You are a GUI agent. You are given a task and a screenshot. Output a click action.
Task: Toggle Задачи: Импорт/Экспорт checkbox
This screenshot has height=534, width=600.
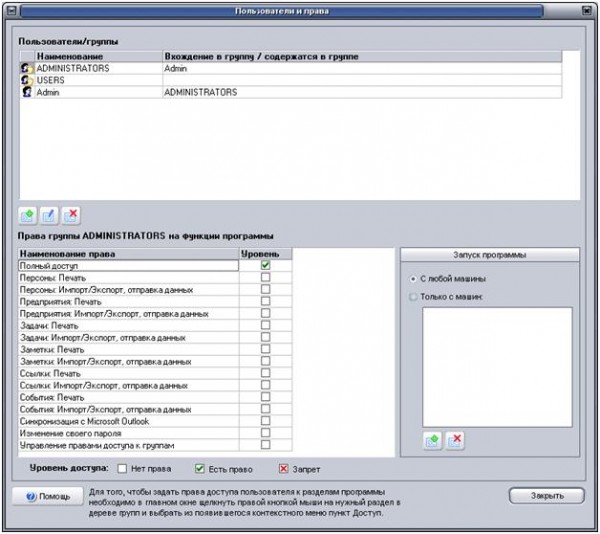(266, 337)
